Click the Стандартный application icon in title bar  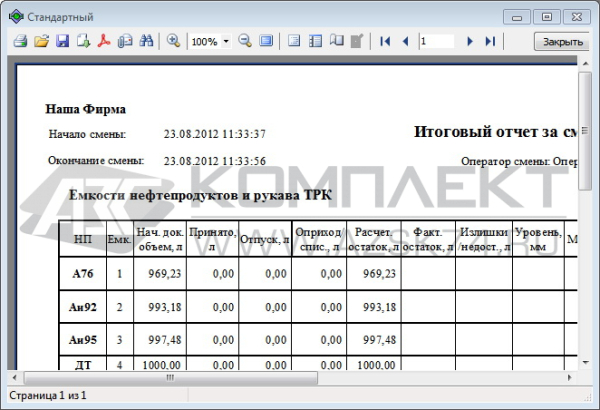click(16, 17)
